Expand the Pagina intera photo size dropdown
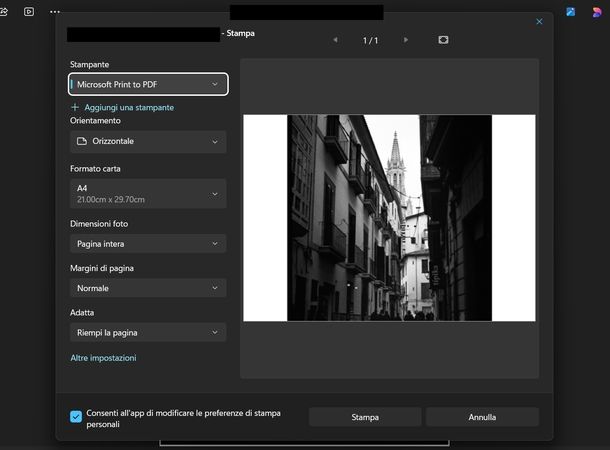Screen dimensions: 610x450 148,244
